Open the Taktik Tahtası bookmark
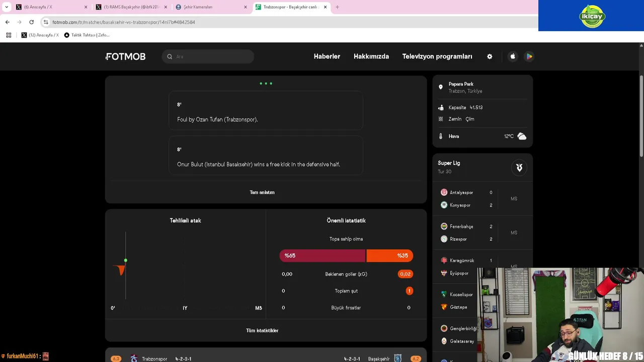This screenshot has height=362, width=644. [87, 35]
